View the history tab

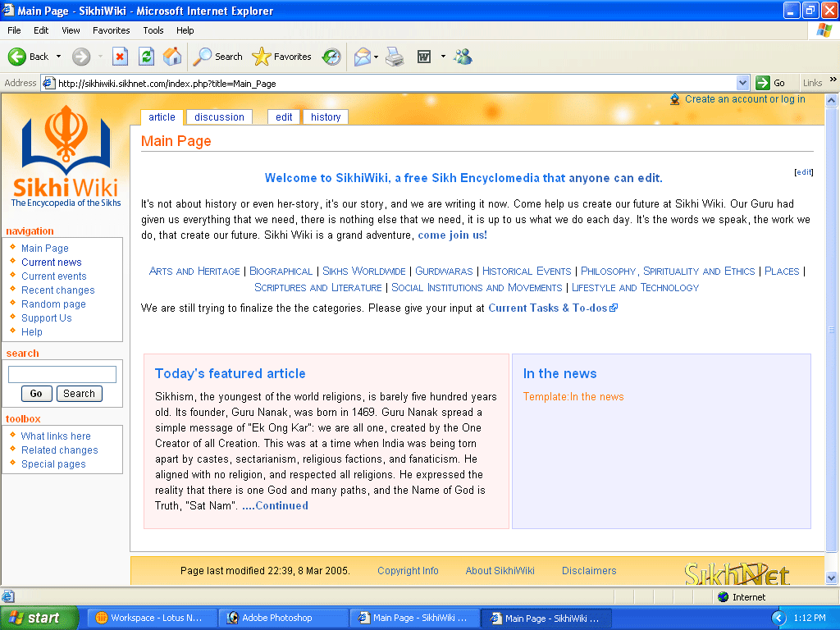pyautogui.click(x=326, y=116)
